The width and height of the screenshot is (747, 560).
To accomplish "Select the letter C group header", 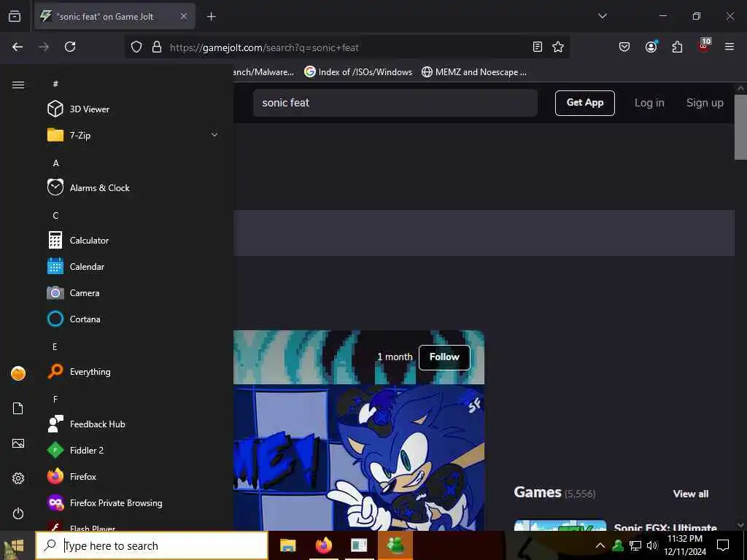I will coord(55,215).
